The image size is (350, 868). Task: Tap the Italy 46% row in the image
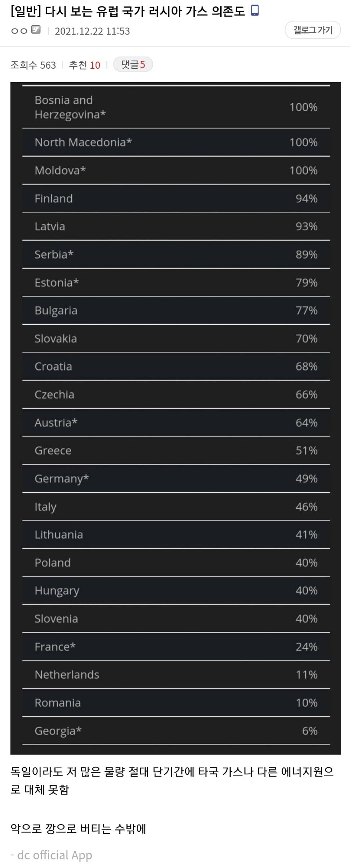pos(176,507)
